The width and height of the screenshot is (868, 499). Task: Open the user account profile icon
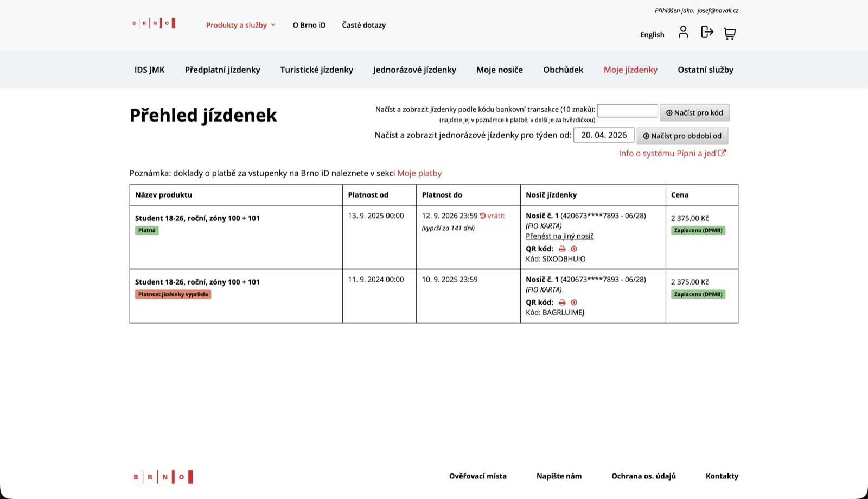(x=683, y=32)
